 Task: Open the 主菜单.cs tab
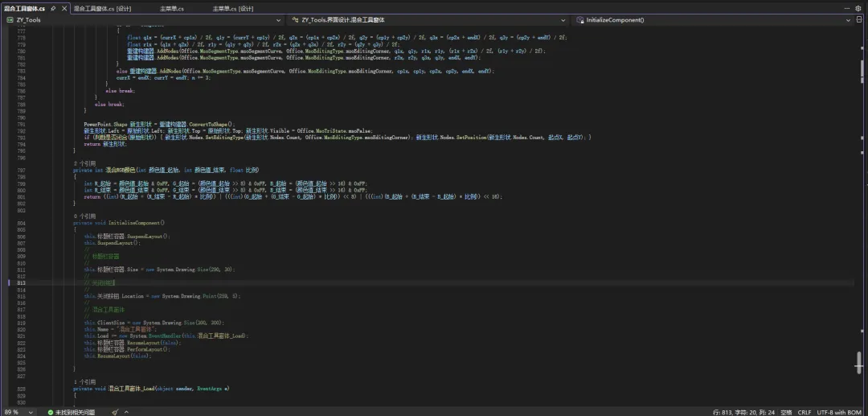tap(172, 9)
